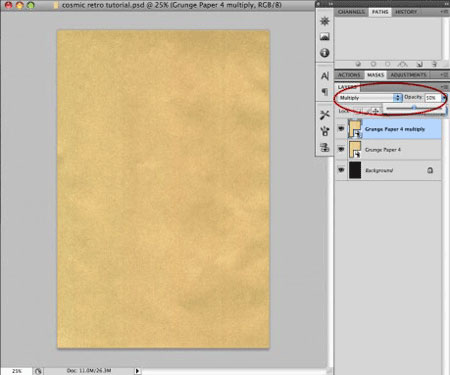Minimize the document window yellow button
Viewport: 450px width, 375px height.
19,5
